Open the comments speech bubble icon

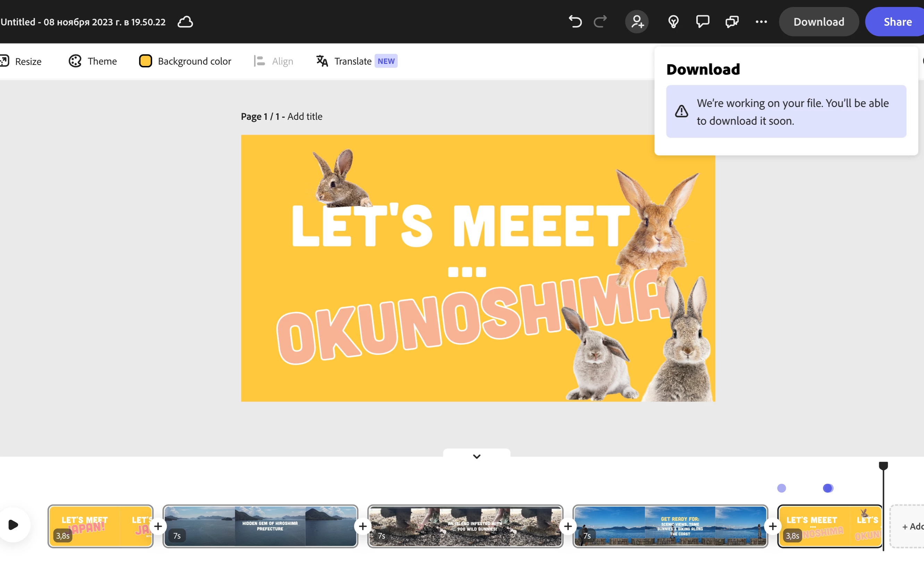(x=703, y=22)
